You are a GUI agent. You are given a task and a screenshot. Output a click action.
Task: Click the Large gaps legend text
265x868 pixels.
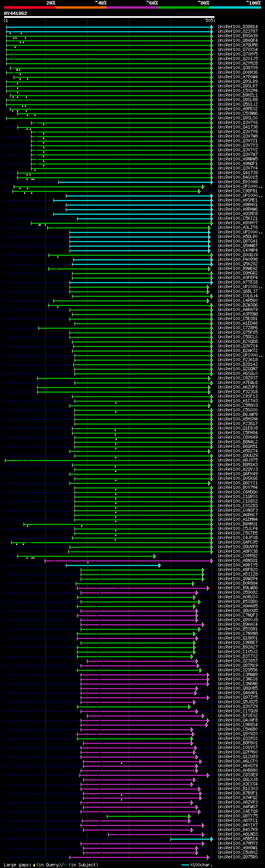point(51,865)
